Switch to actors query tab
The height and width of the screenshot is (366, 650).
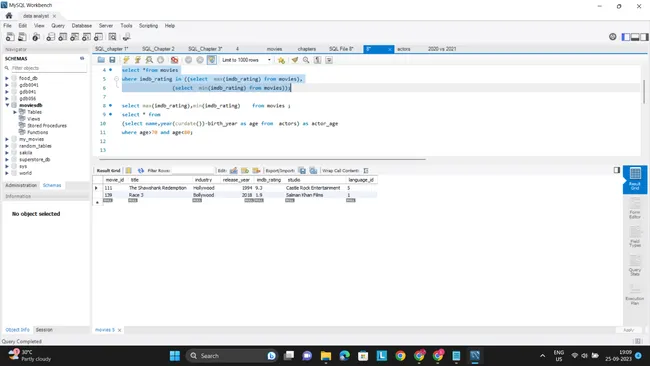[403, 49]
